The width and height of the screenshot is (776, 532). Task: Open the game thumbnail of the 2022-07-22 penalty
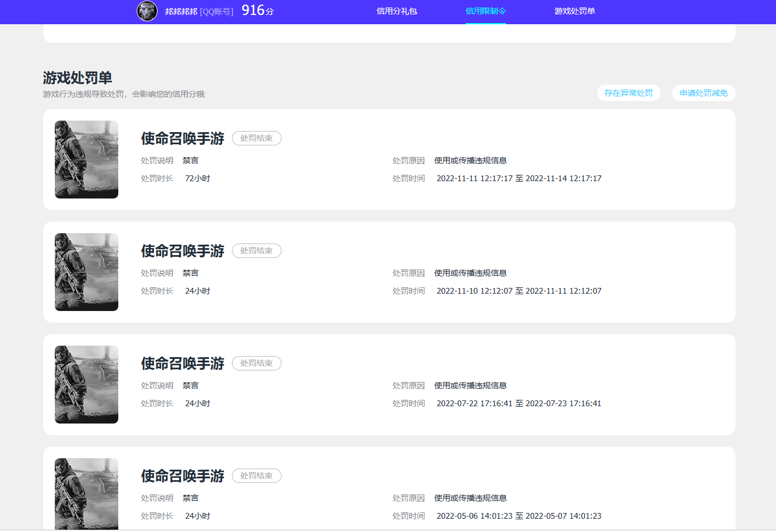click(87, 384)
